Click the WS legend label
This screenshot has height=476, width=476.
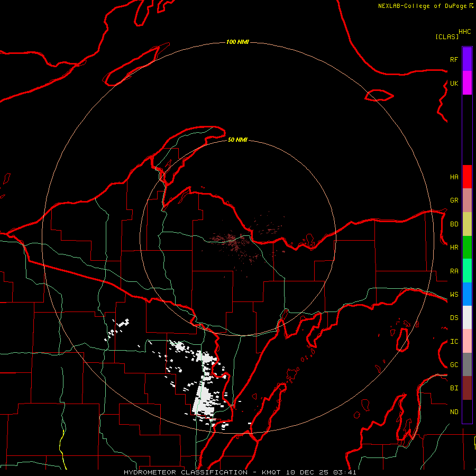tap(454, 295)
